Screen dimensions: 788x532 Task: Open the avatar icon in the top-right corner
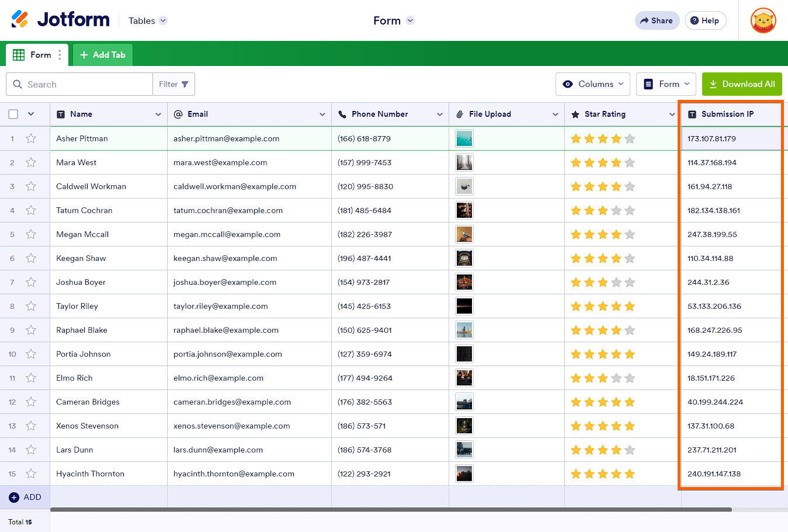pyautogui.click(x=763, y=20)
